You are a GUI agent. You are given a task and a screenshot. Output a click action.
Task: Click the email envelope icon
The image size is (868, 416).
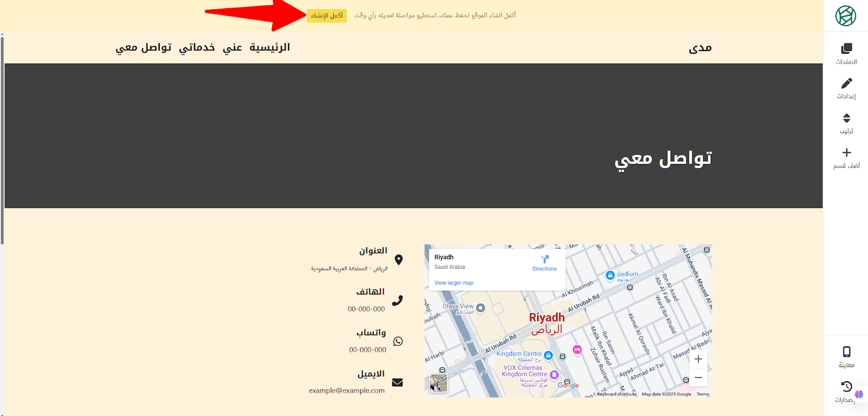[x=398, y=382]
